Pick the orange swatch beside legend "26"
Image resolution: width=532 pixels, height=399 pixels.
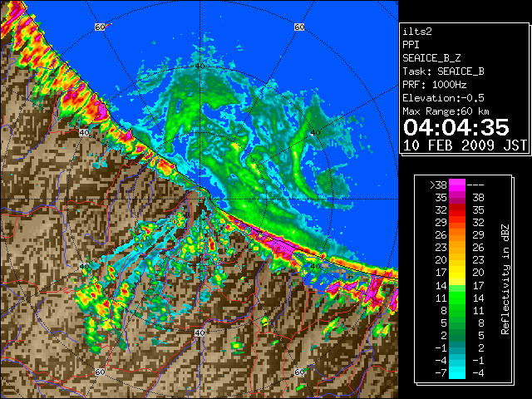tap(456, 235)
